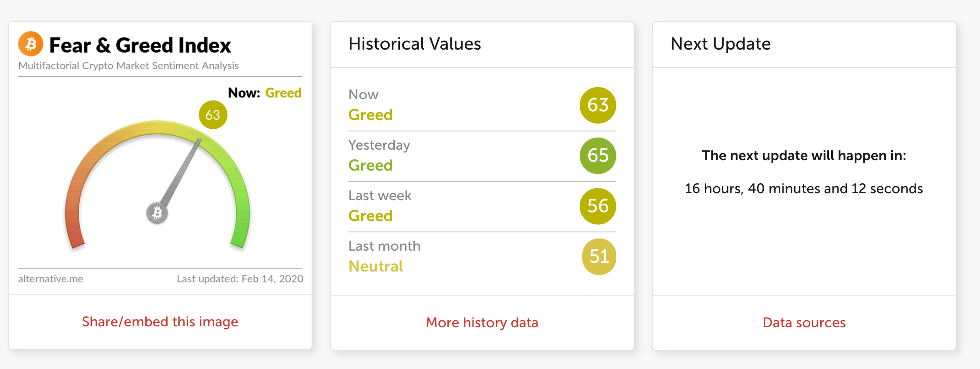Image resolution: width=980 pixels, height=369 pixels.
Task: Click the Now value 63 circle
Action: pos(597,105)
